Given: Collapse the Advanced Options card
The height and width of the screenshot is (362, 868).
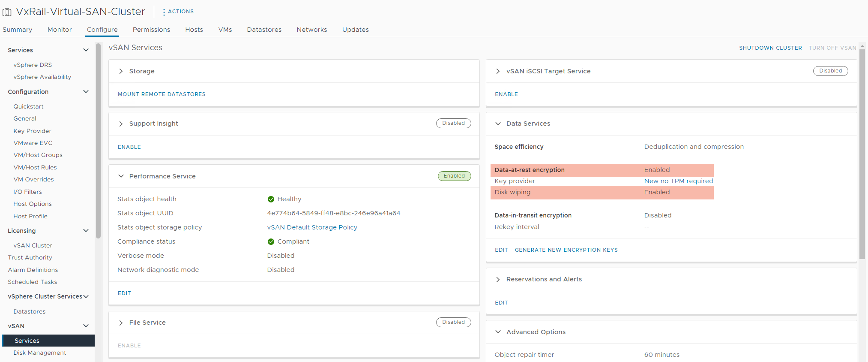Looking at the screenshot, I should click(498, 332).
